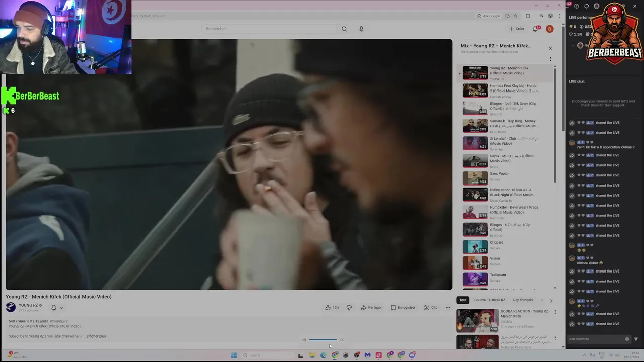This screenshot has height=362, width=644.
Task: Open the live panel settings gear
Action: point(587,6)
